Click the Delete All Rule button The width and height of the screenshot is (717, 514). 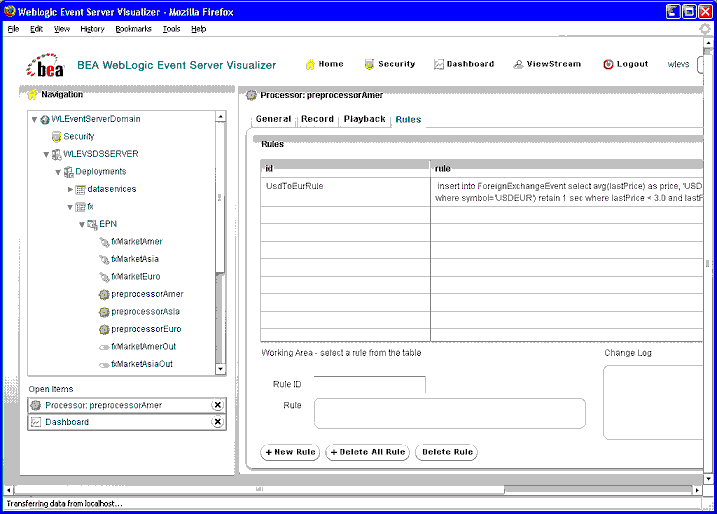point(368,452)
